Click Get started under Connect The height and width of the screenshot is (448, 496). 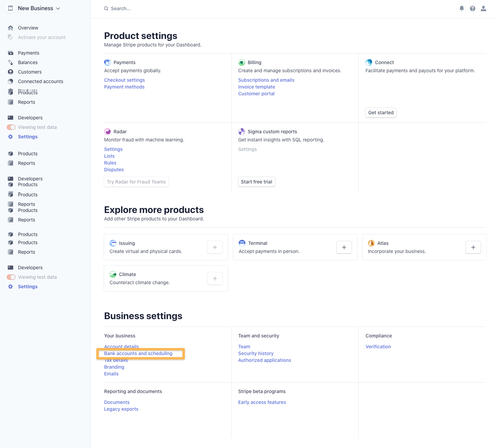click(x=381, y=113)
